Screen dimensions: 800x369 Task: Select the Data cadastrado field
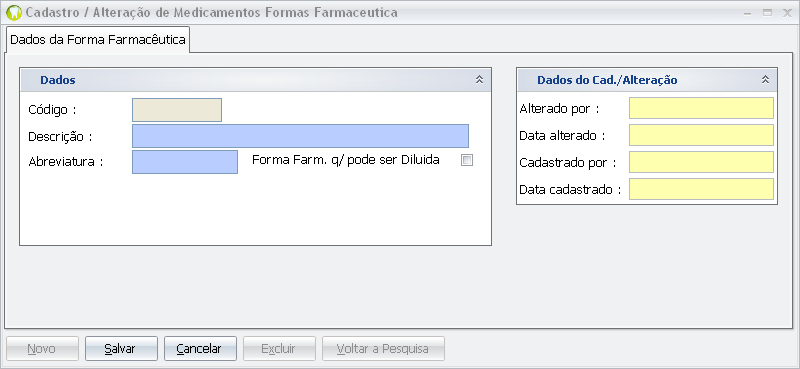pyautogui.click(x=701, y=189)
